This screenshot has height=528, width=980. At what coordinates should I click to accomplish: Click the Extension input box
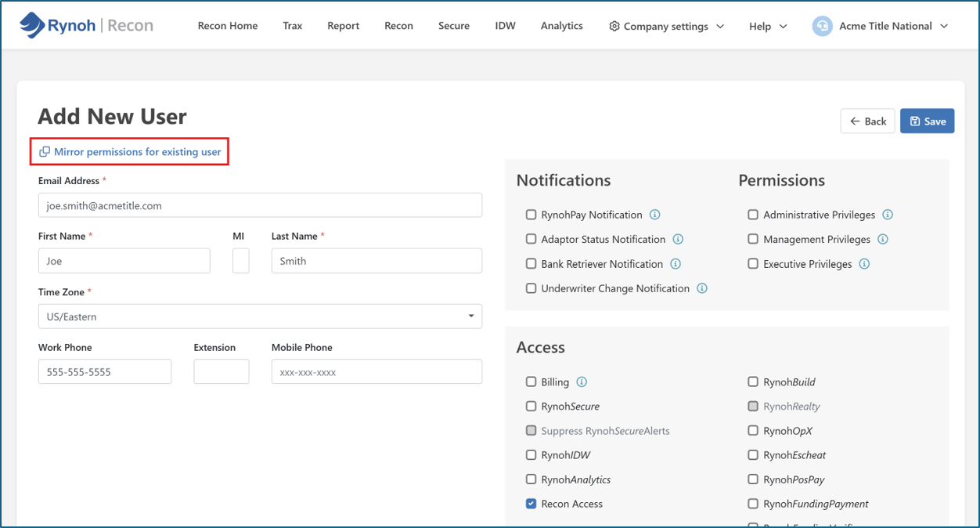click(222, 372)
